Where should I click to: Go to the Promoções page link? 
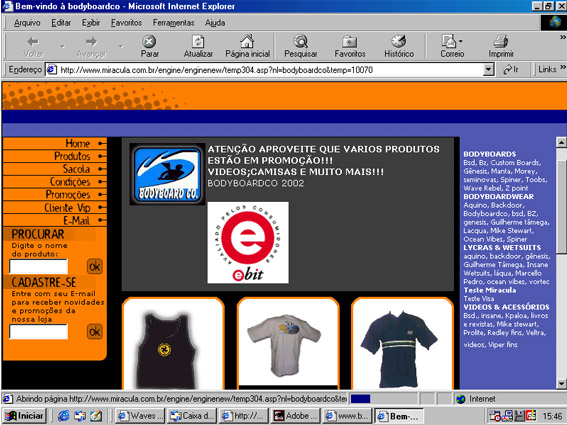(x=68, y=195)
